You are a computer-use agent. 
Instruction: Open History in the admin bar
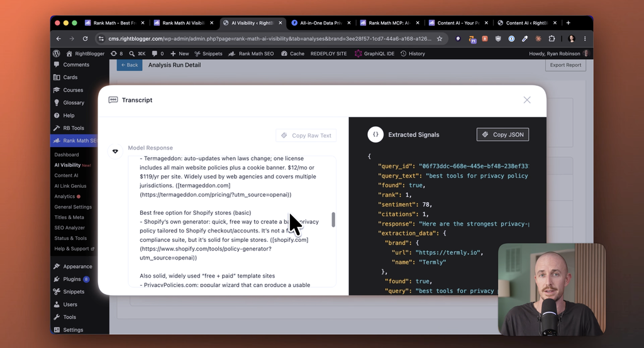[413, 54]
